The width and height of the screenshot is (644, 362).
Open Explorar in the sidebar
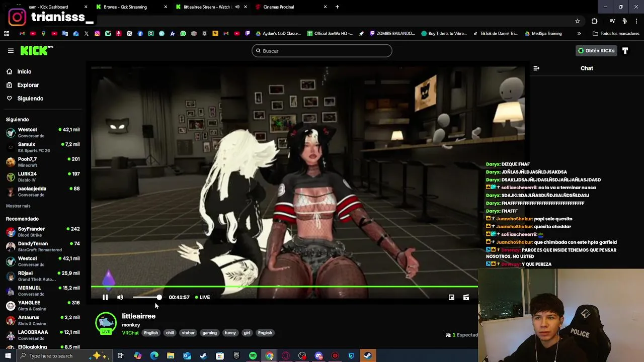pyautogui.click(x=28, y=85)
